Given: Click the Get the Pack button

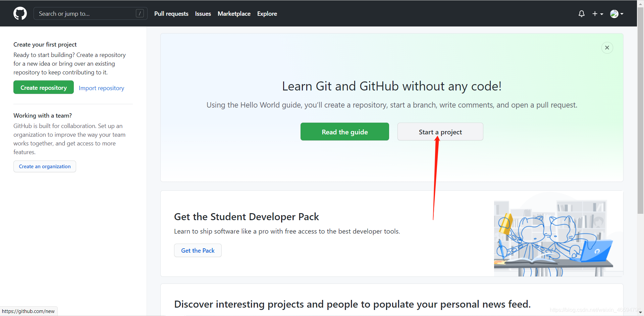Looking at the screenshot, I should pos(198,250).
